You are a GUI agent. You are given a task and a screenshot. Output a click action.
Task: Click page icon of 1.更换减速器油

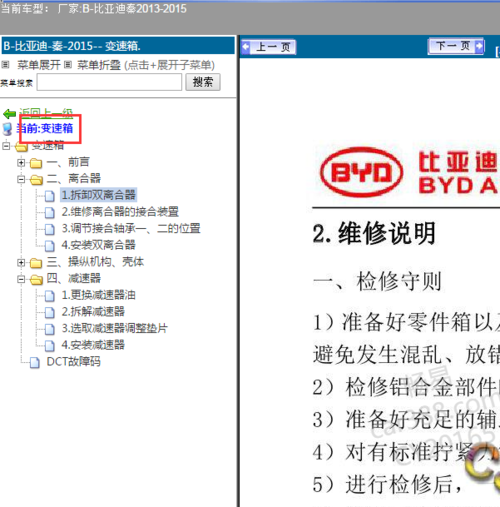(x=50, y=296)
